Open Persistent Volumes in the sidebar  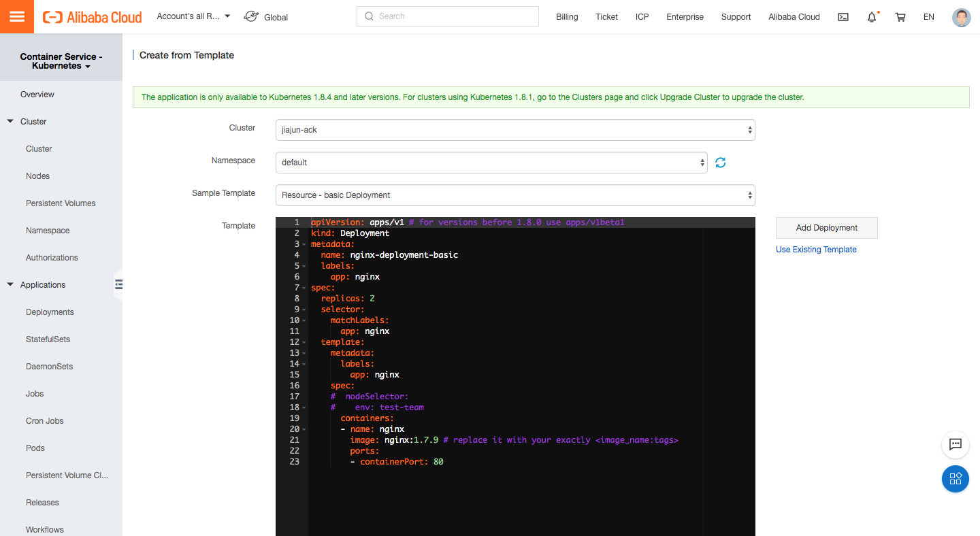tap(61, 203)
